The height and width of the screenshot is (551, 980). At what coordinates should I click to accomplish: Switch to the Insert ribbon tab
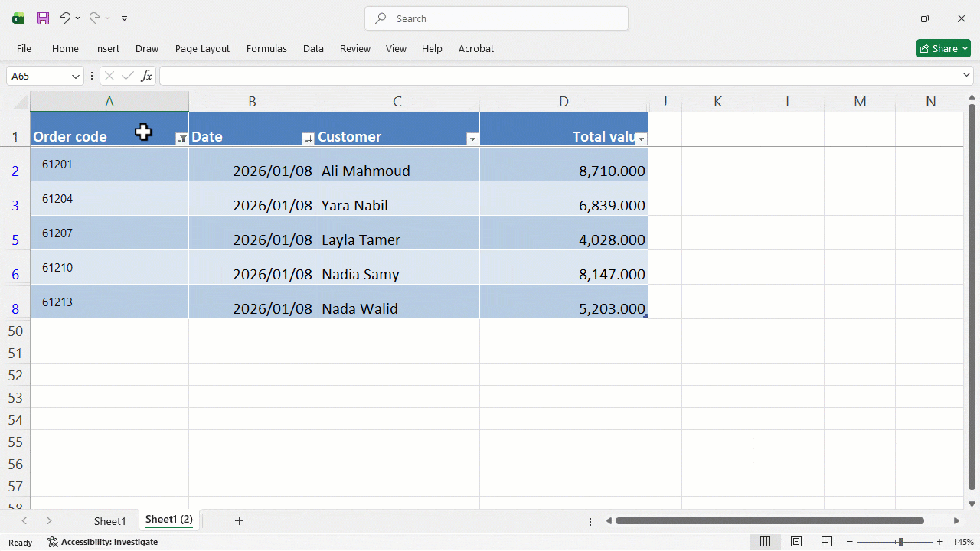107,48
